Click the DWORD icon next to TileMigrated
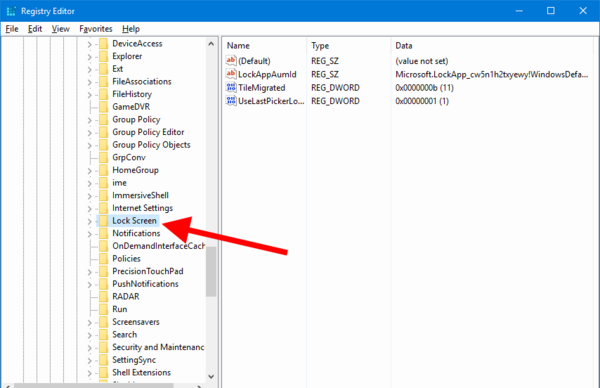Image resolution: width=600 pixels, height=388 pixels. (x=231, y=87)
